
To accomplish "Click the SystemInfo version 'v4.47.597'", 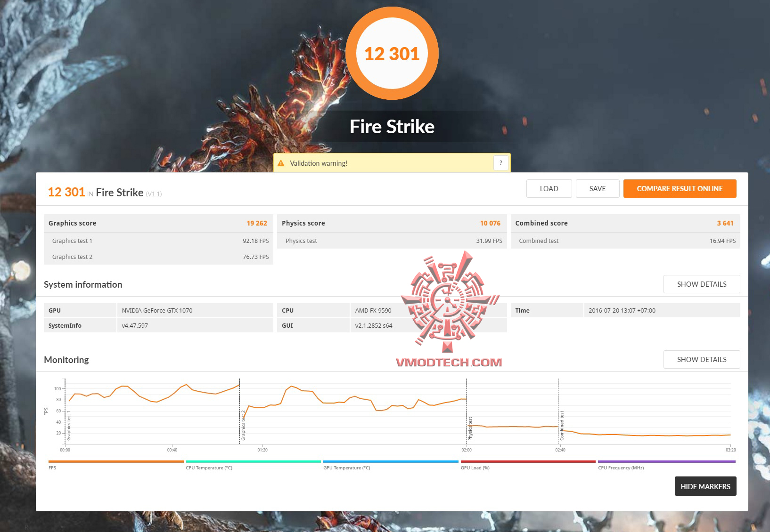I will click(x=135, y=325).
